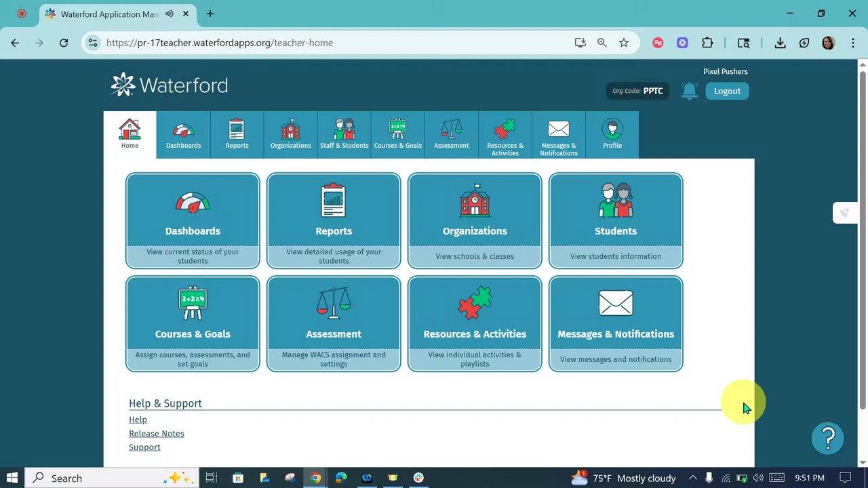Viewport: 868px width, 488px height.
Task: Open the round help question mark button
Action: click(x=827, y=438)
